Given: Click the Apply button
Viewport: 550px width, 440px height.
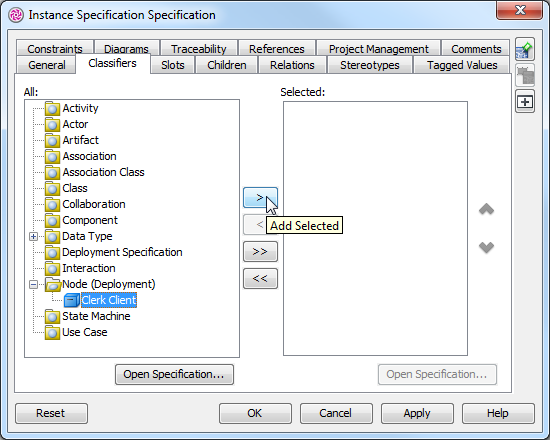Looking at the screenshot, I should [417, 413].
